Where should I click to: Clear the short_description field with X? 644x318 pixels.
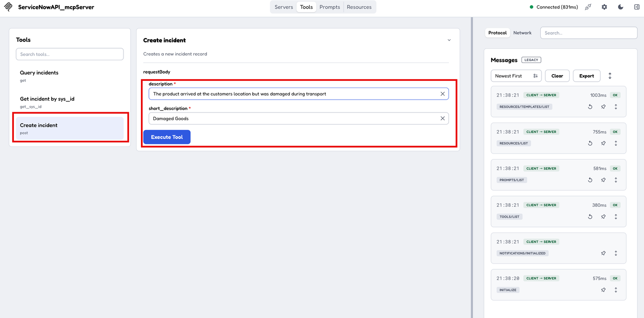[442, 118]
